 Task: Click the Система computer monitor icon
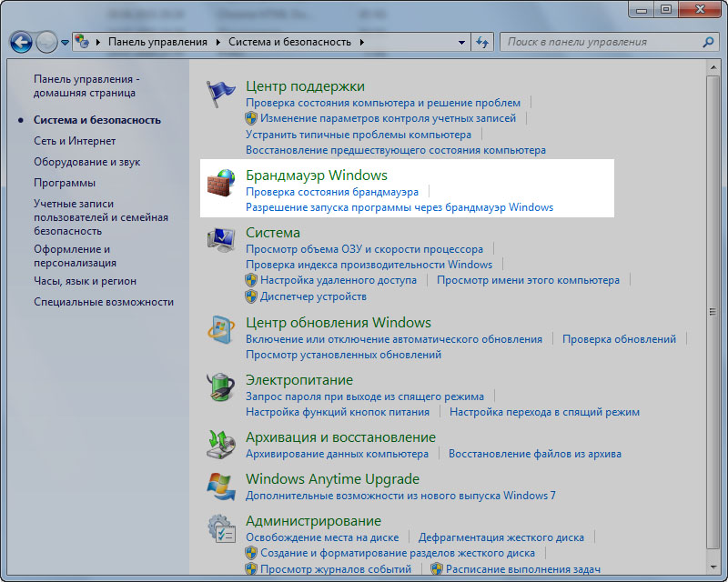[220, 240]
